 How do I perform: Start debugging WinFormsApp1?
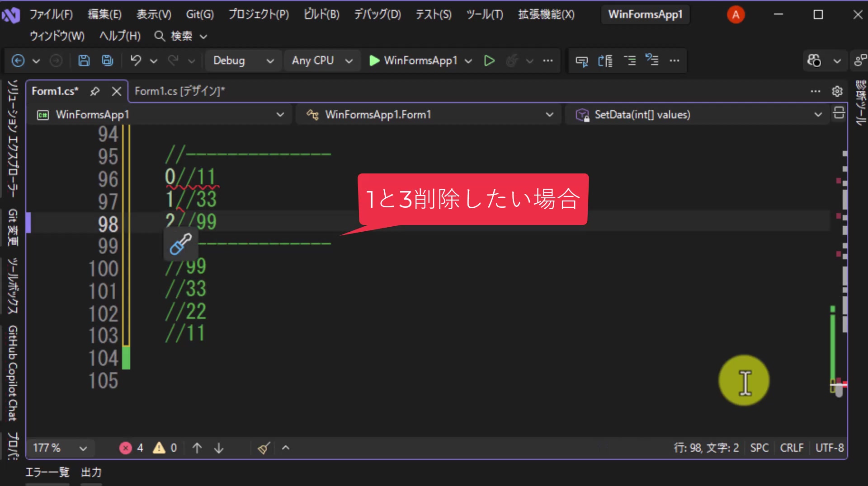(413, 61)
